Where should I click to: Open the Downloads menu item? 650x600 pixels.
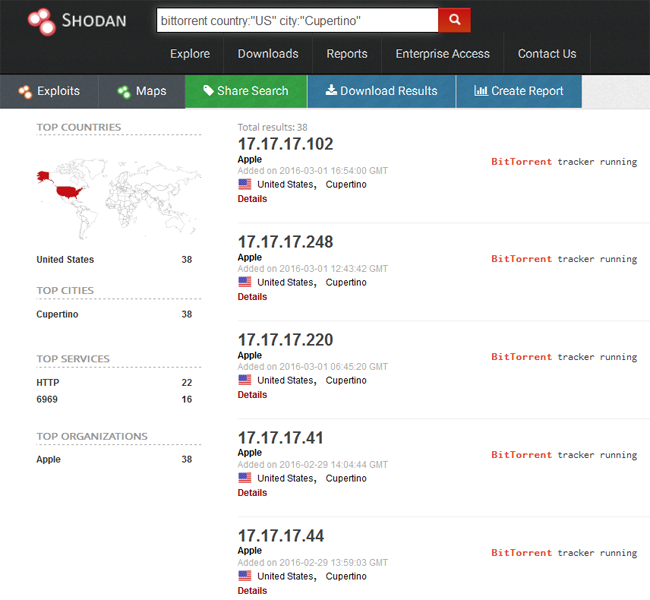pyautogui.click(x=268, y=54)
